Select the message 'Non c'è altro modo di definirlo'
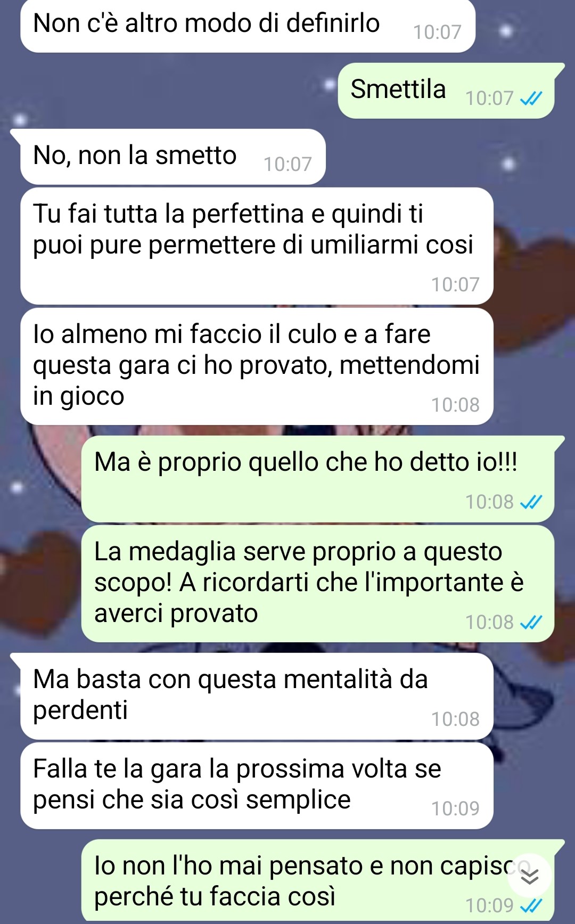 [x=248, y=25]
